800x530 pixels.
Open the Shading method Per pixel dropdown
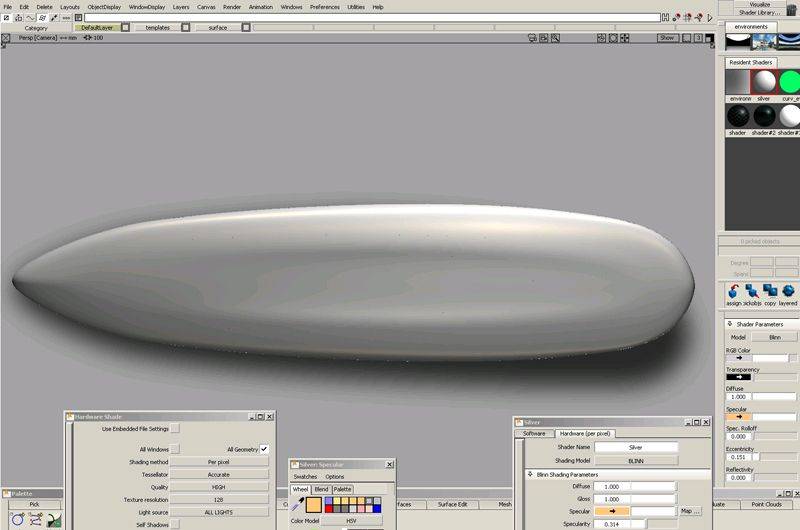point(219,462)
